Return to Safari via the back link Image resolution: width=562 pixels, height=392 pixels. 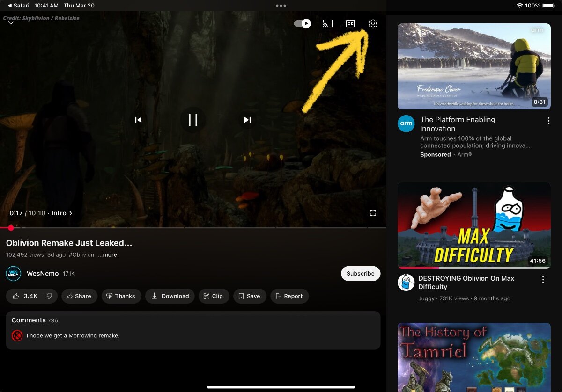19,6
